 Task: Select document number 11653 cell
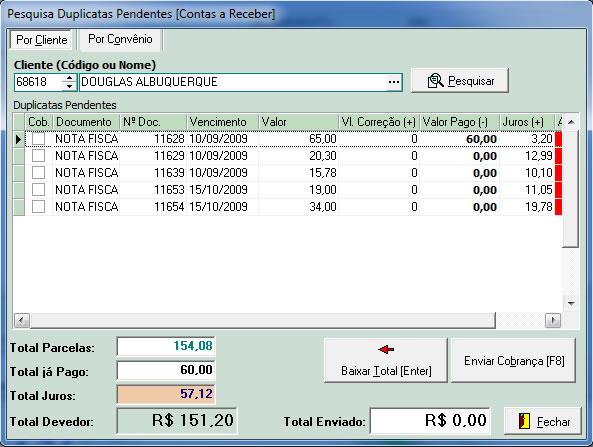coord(153,190)
